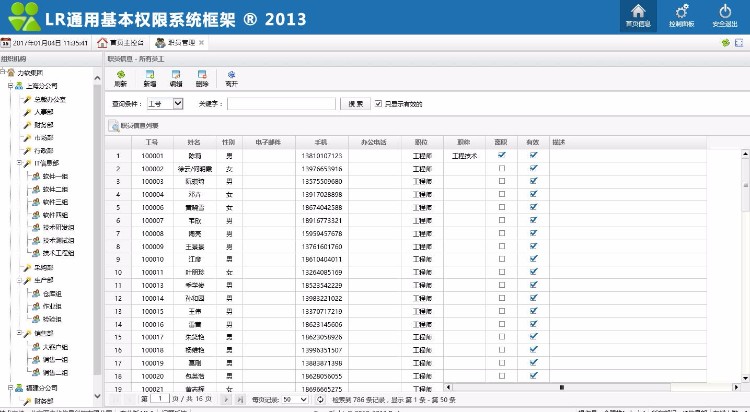Tick the unchecked box in row 100011
Image resolution: width=750 pixels, height=412 pixels.
coord(501,272)
